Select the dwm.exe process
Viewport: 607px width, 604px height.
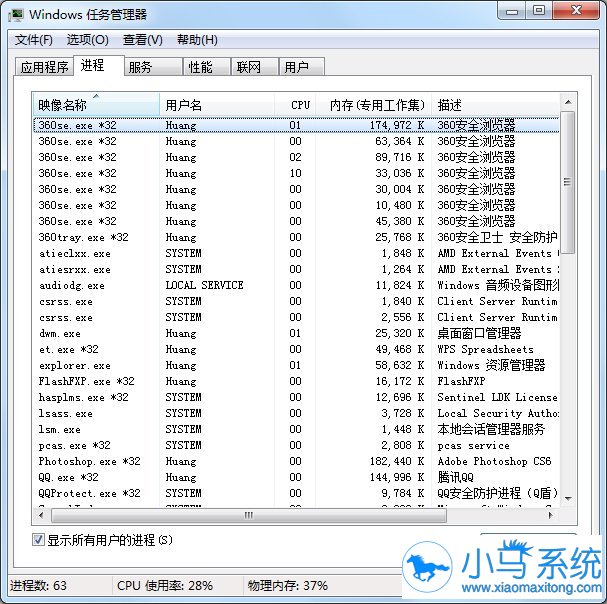296,333
